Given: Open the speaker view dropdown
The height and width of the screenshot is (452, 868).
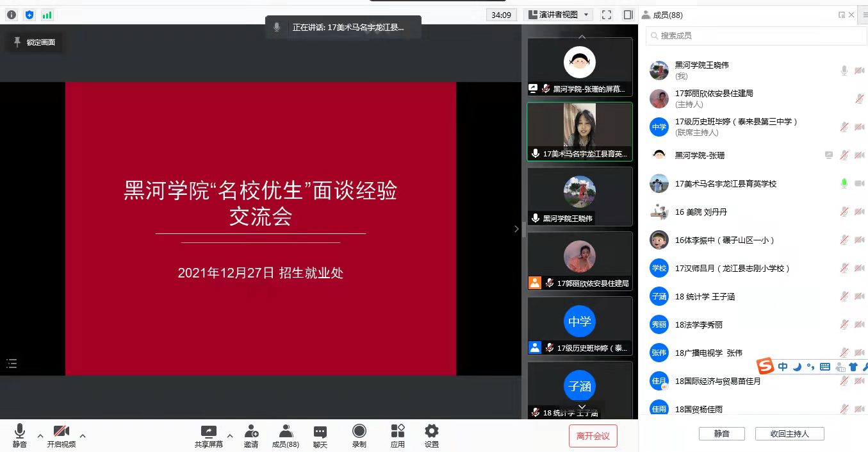Looking at the screenshot, I should (x=558, y=15).
